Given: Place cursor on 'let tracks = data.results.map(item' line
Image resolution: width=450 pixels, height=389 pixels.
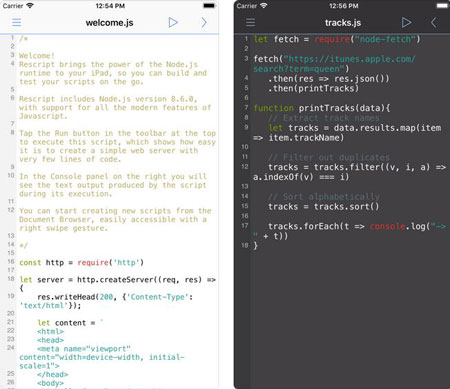Looking at the screenshot, I should [355, 128].
